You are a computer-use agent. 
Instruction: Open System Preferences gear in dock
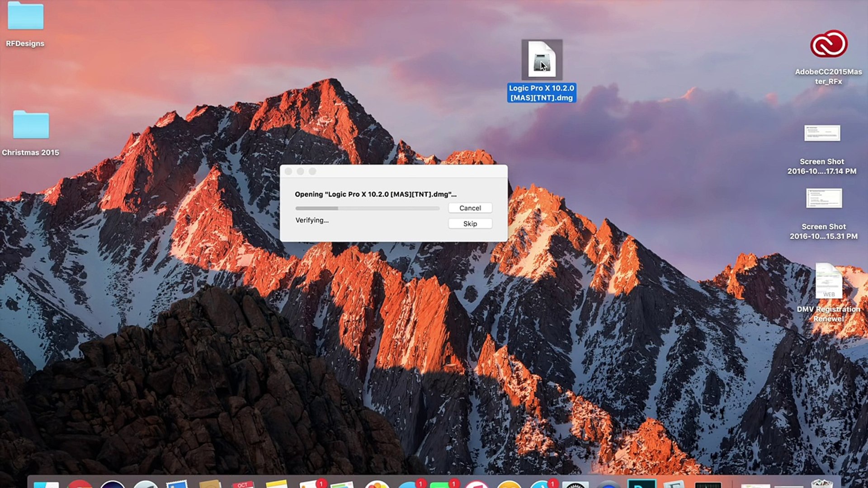(x=575, y=484)
